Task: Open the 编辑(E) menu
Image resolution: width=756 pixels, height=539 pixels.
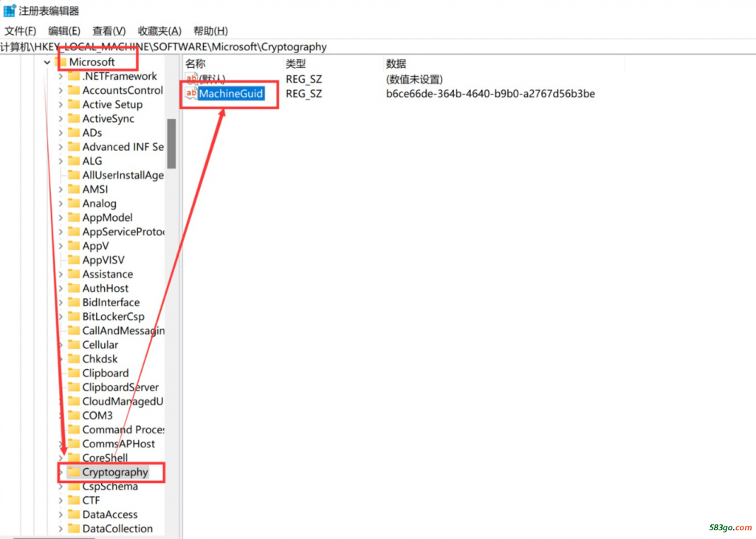Action: (x=64, y=31)
